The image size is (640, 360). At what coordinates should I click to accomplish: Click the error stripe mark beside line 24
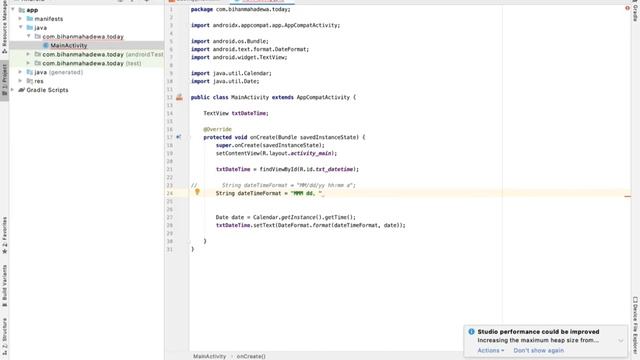coord(627,196)
